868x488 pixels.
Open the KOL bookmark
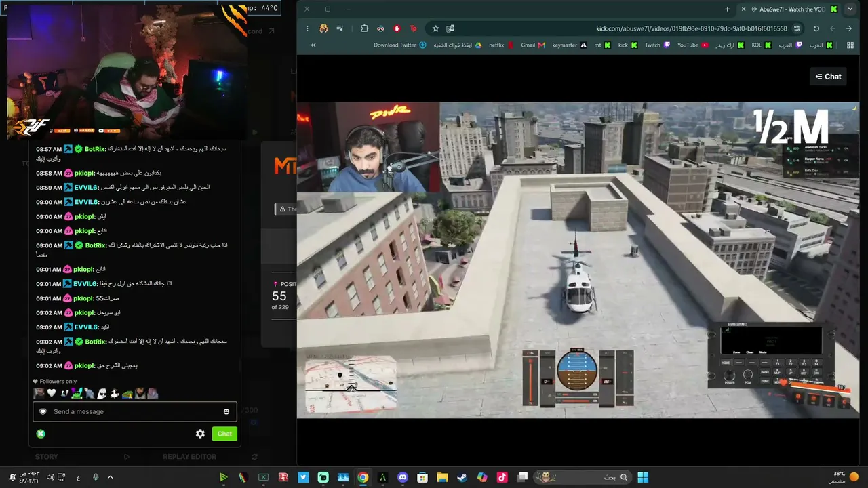[x=762, y=45]
